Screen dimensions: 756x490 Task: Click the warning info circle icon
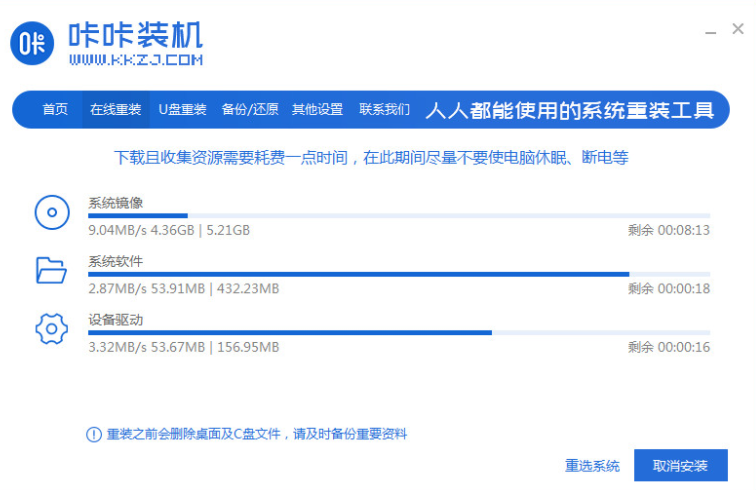(x=93, y=434)
